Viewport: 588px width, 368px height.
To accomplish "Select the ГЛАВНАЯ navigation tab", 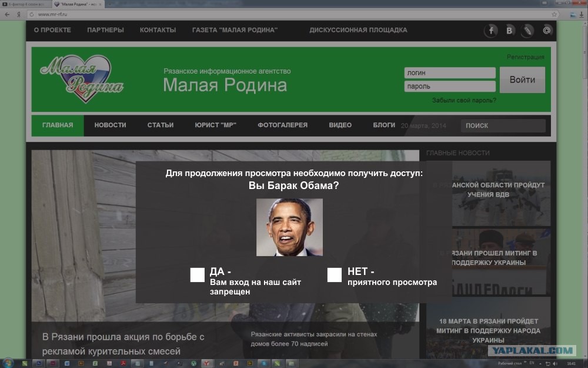I will pyautogui.click(x=58, y=125).
